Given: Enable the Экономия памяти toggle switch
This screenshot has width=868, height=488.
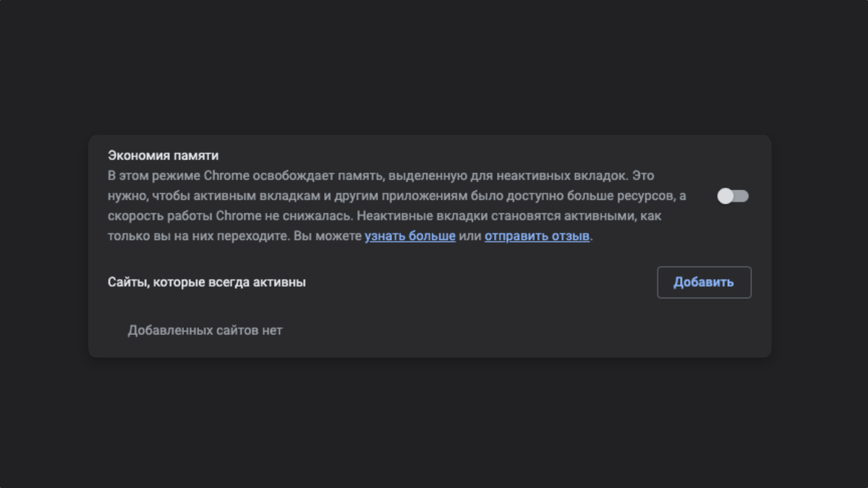Looking at the screenshot, I should click(x=733, y=195).
